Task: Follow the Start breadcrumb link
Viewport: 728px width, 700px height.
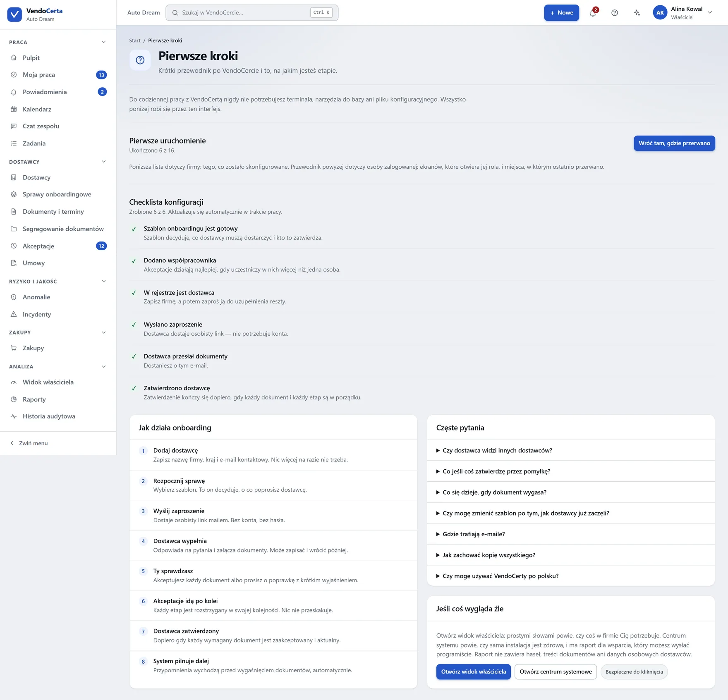Action: click(x=135, y=41)
